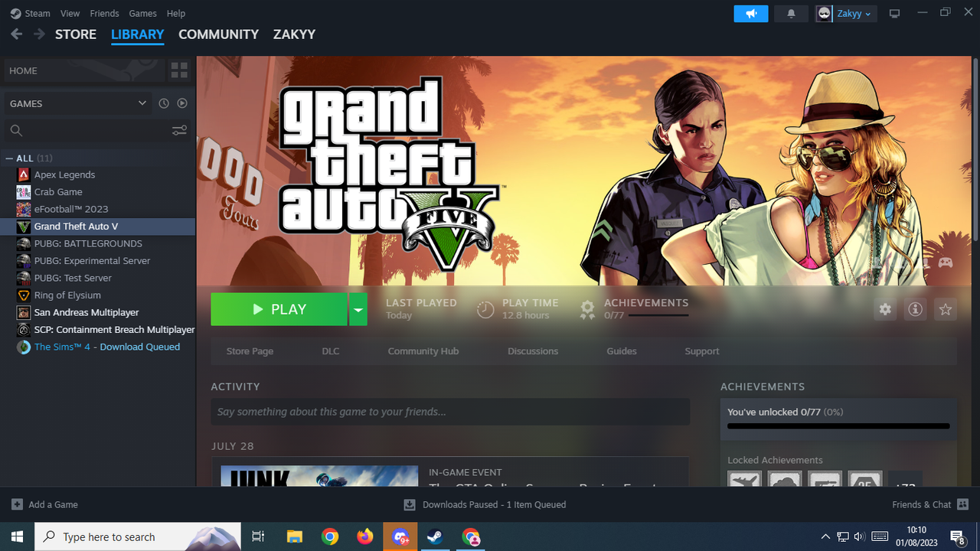Click the airplane locked achievement thumbnail
The height and width of the screenshot is (551, 980).
(744, 478)
